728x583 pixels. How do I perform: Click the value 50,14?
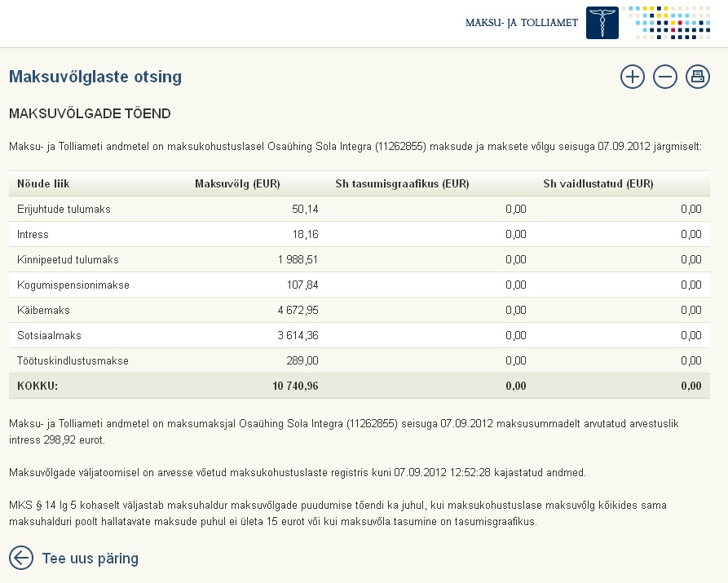click(305, 210)
